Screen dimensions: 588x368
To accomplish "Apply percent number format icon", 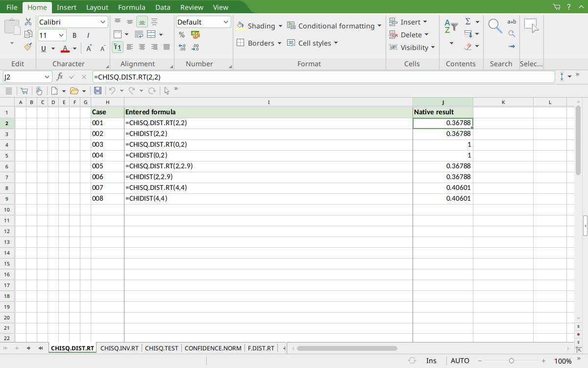I will click(182, 35).
